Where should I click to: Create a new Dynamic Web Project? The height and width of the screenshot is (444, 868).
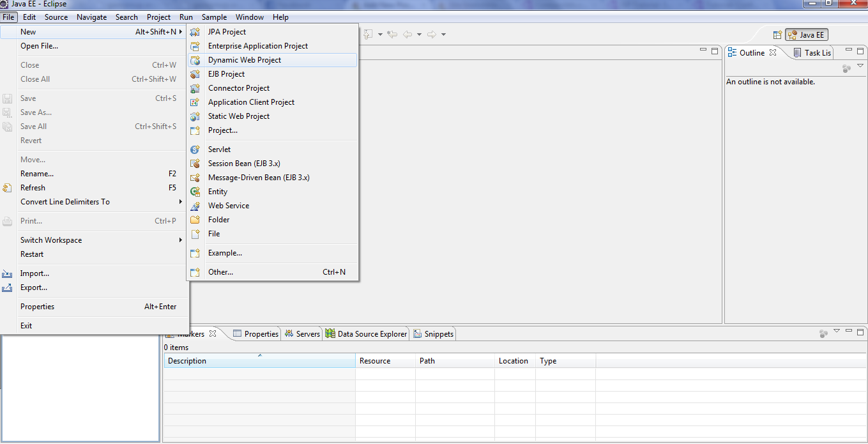point(244,60)
